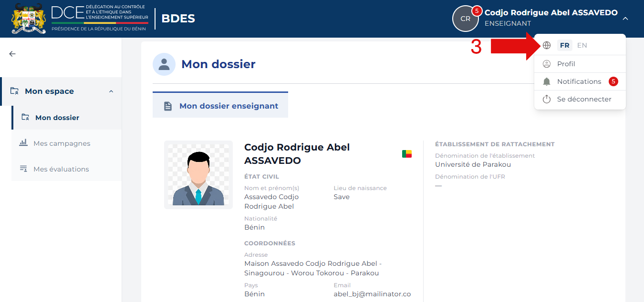Image resolution: width=644 pixels, height=302 pixels.
Task: Click COORDONNÉES section label
Action: 270,243
